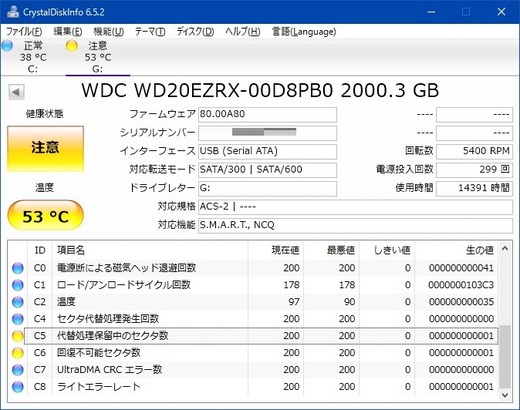The width and height of the screenshot is (520, 410).
Task: Click the blue status icon for C4
Action: 18,319
